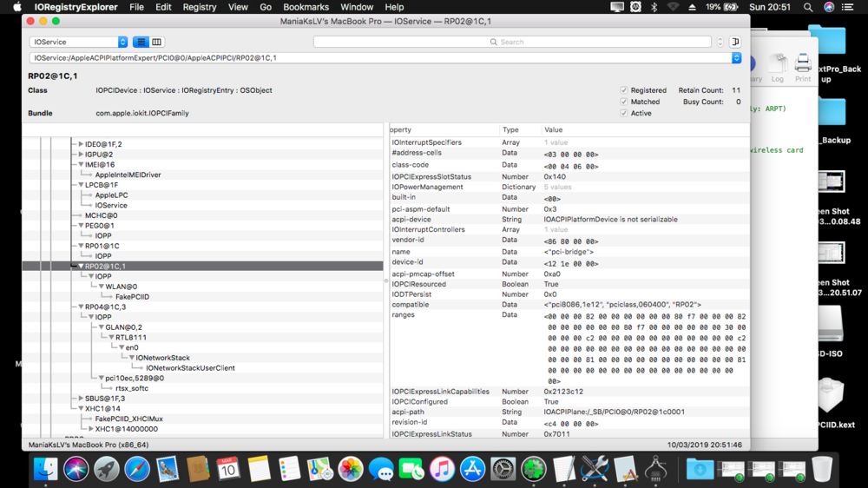Select the rtsx_softc tree item

pos(132,388)
